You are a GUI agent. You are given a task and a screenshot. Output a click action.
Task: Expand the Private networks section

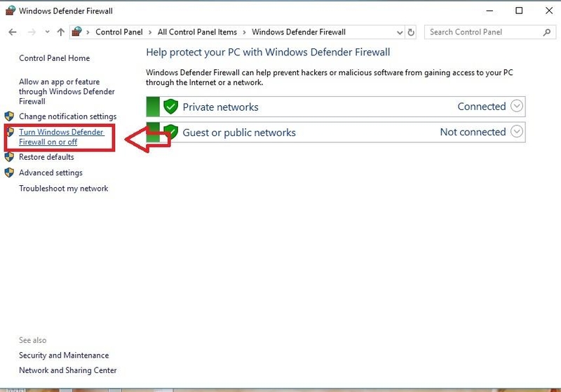517,106
